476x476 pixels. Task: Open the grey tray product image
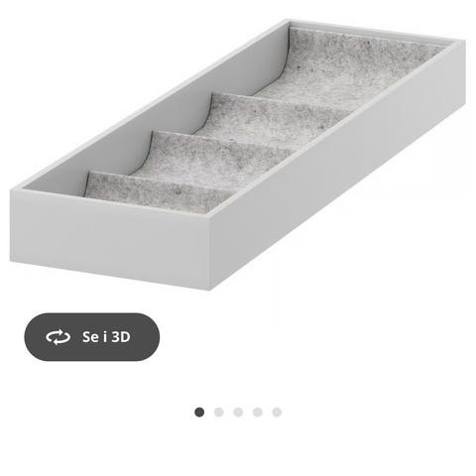tap(238, 155)
